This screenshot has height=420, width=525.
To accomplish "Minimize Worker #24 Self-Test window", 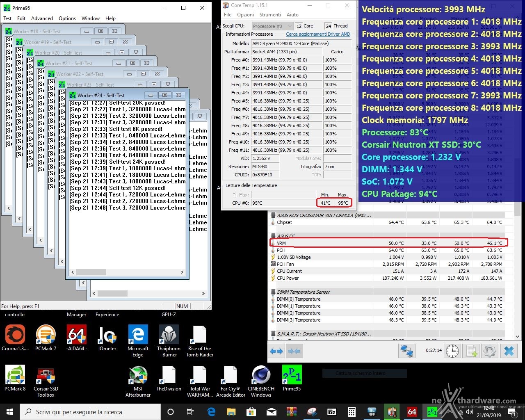I will [151, 95].
